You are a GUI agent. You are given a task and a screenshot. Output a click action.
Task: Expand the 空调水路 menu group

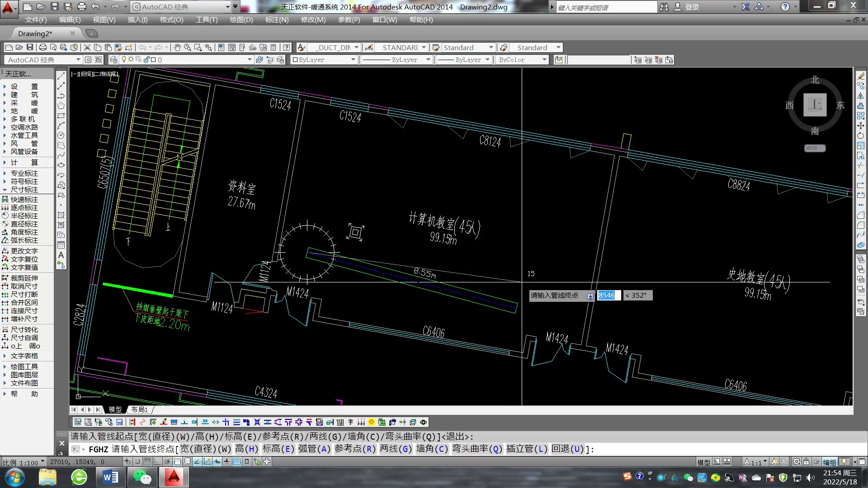(x=24, y=127)
